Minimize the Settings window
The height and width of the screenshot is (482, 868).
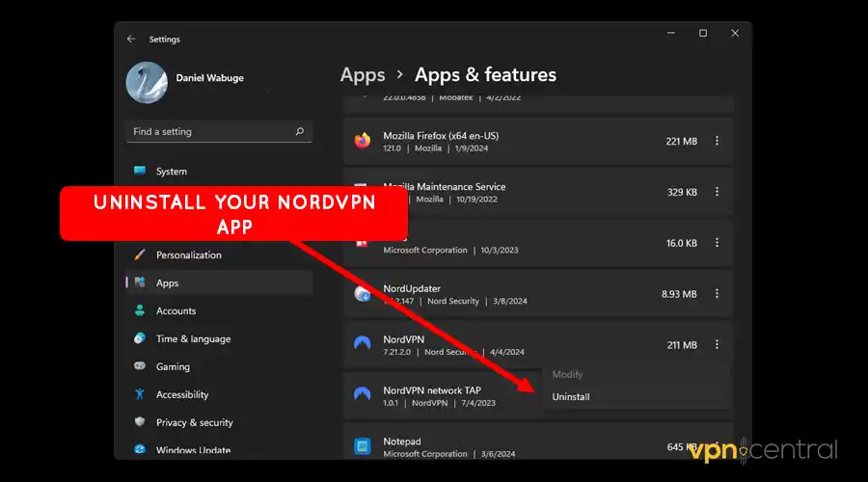(x=671, y=33)
